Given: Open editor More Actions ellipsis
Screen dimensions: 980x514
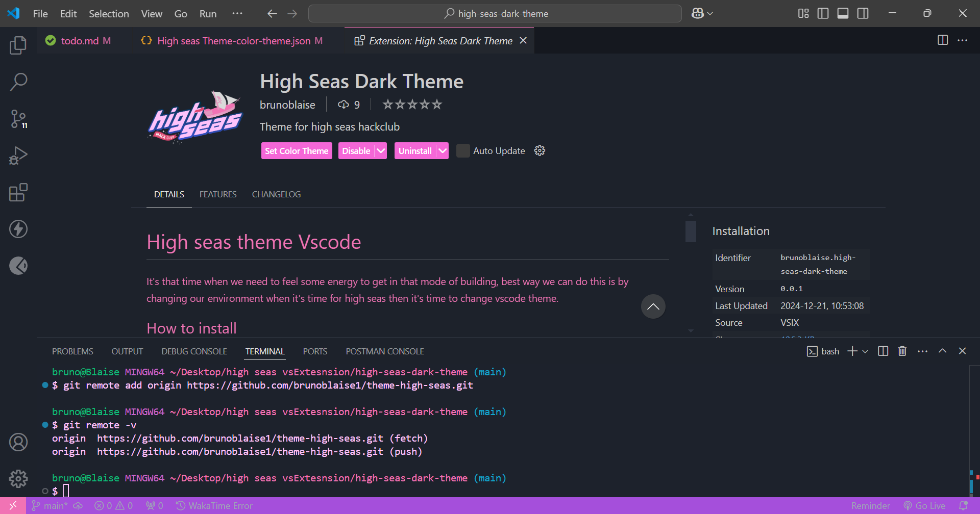Looking at the screenshot, I should pyautogui.click(x=963, y=40).
